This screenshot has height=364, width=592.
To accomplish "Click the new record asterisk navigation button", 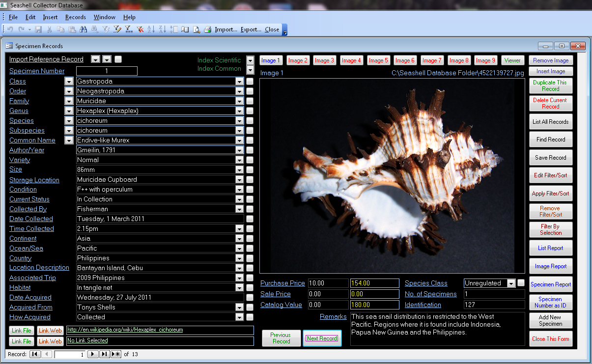I will pyautogui.click(x=116, y=354).
